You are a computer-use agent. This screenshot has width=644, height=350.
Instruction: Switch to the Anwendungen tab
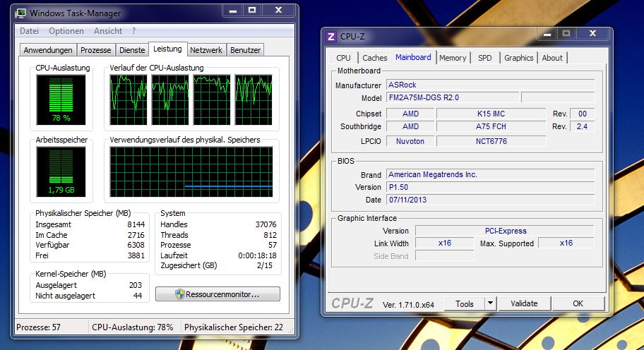click(x=48, y=50)
